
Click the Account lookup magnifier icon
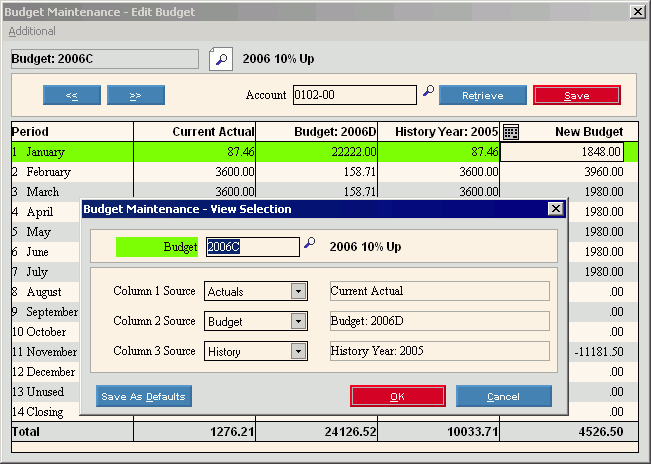(428, 92)
